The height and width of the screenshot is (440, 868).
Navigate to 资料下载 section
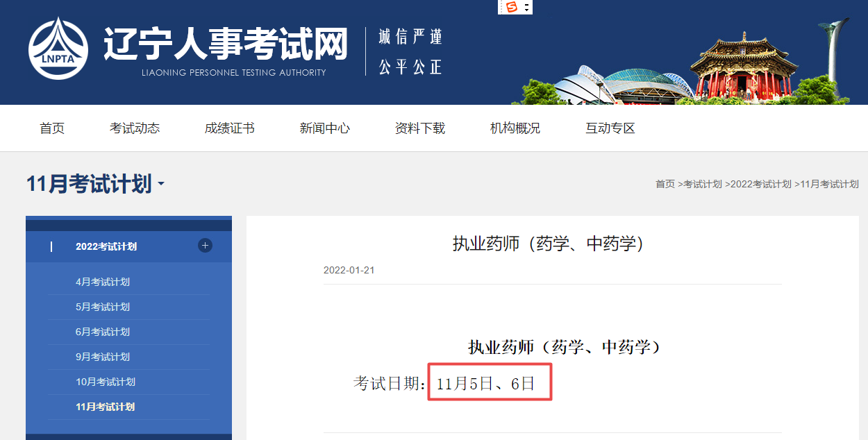pos(419,128)
